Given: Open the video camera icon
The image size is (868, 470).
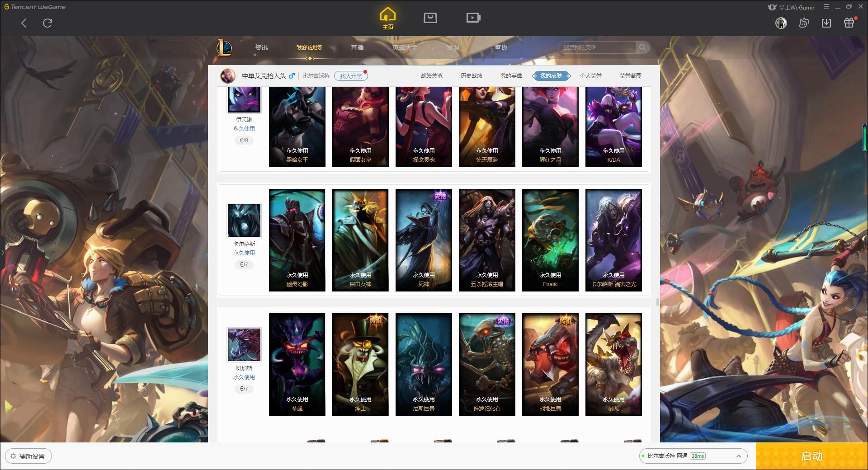Looking at the screenshot, I should (x=473, y=18).
